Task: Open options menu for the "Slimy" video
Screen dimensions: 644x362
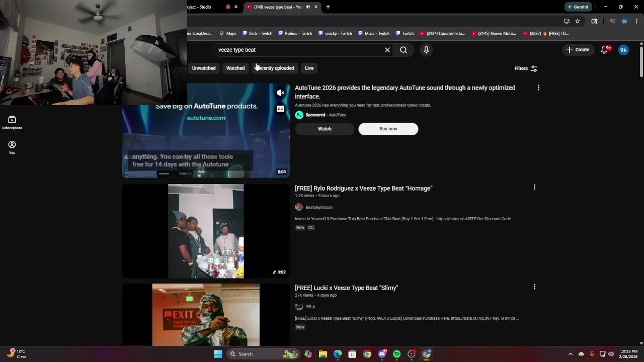Action: [x=534, y=287]
